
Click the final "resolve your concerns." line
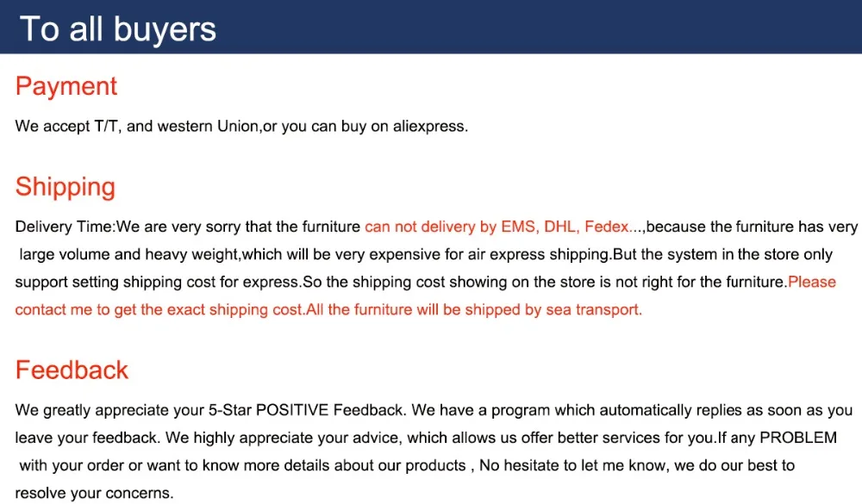(x=94, y=494)
